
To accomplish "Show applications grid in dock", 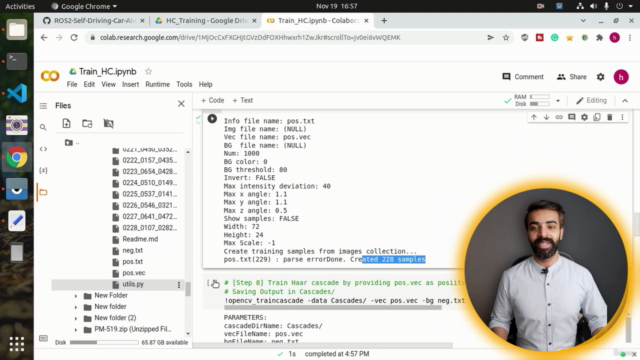I will click(x=17, y=344).
